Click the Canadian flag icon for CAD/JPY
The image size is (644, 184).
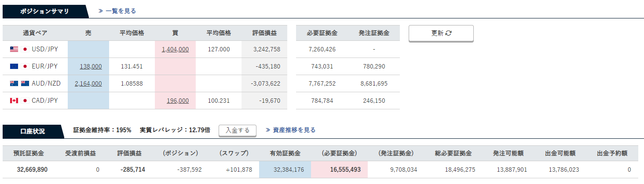coord(14,101)
